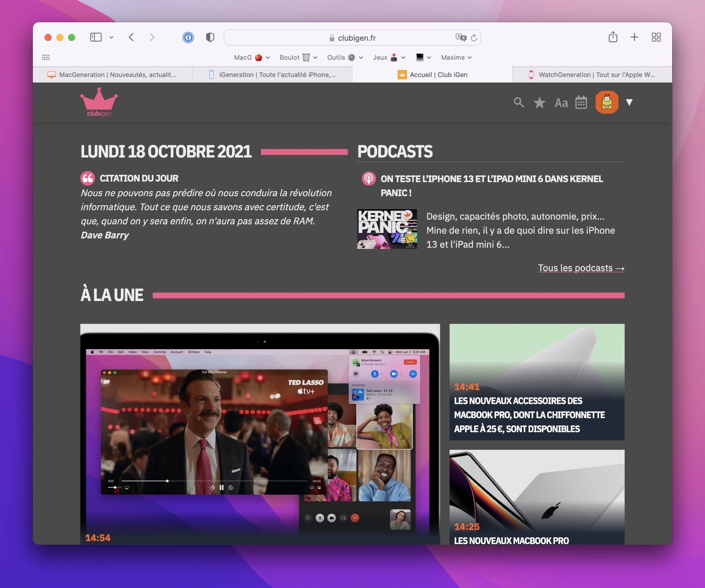This screenshot has width=705, height=588.
Task: Reload the current page
Action: coord(474,38)
